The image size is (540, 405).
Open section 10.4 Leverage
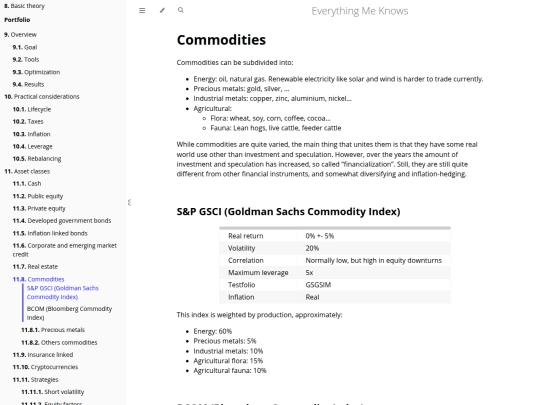33,146
